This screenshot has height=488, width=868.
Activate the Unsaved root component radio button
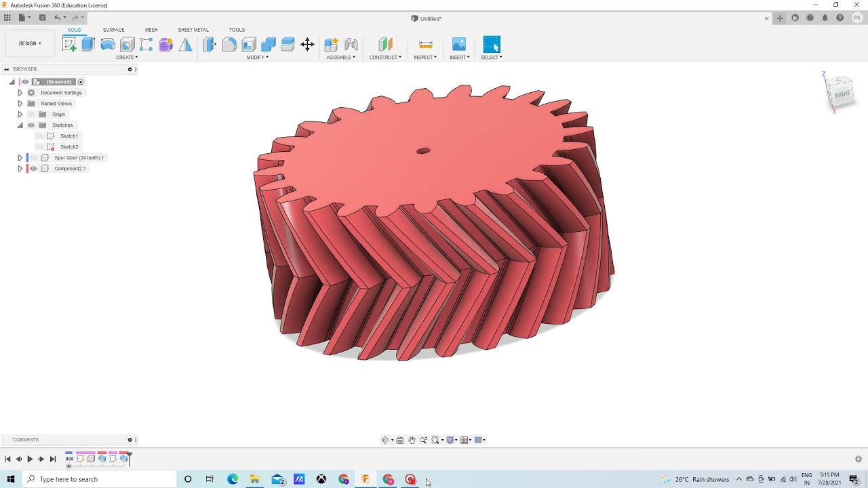click(x=81, y=82)
